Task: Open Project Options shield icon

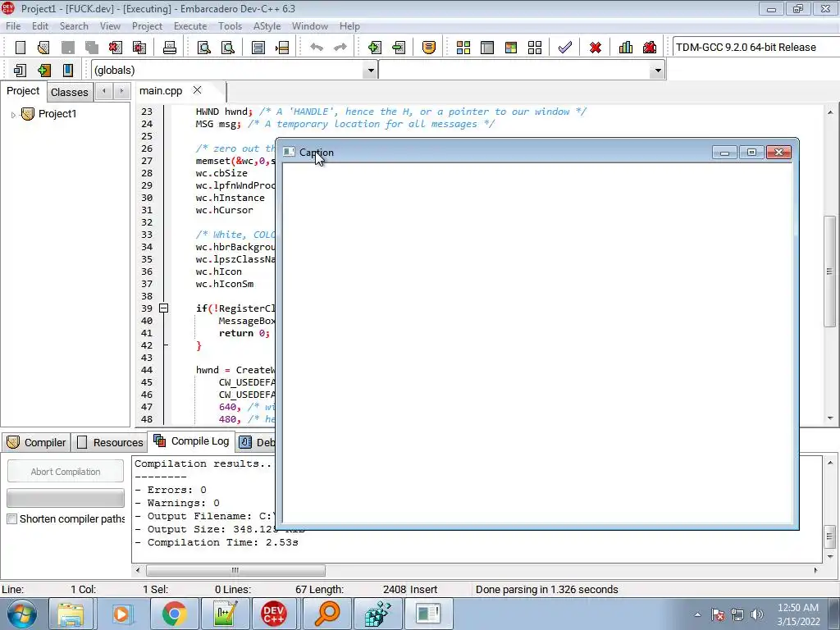Action: point(428,48)
